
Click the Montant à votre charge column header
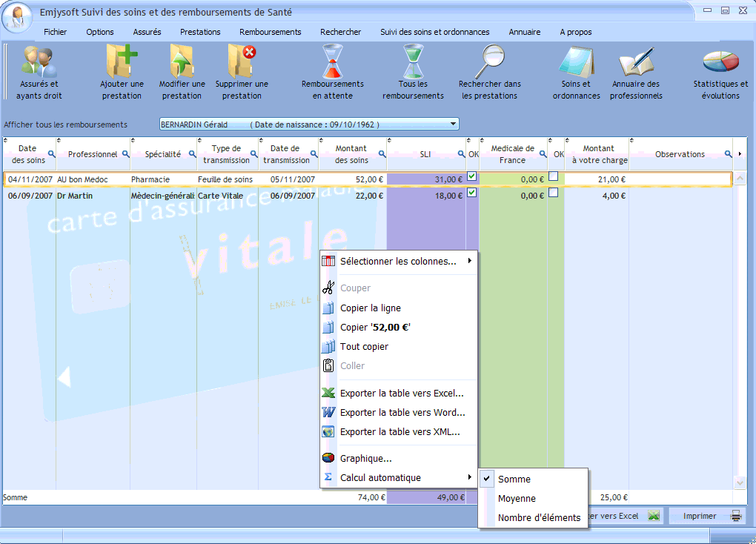pos(598,154)
